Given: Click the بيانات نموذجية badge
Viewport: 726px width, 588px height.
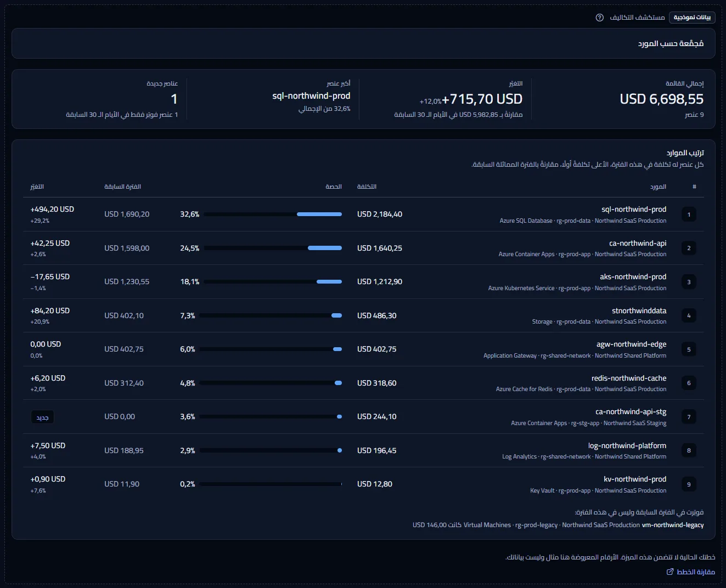Looking at the screenshot, I should coord(692,18).
